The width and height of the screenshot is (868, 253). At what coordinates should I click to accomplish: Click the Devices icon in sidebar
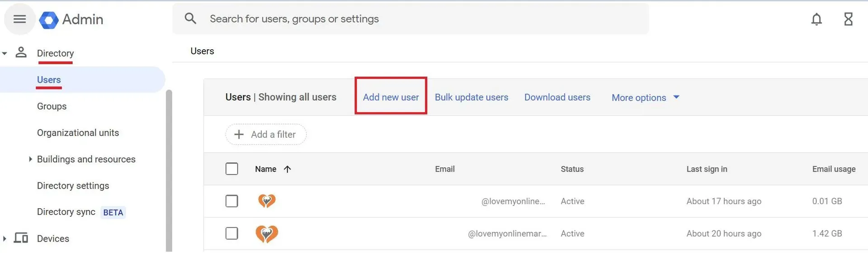21,238
